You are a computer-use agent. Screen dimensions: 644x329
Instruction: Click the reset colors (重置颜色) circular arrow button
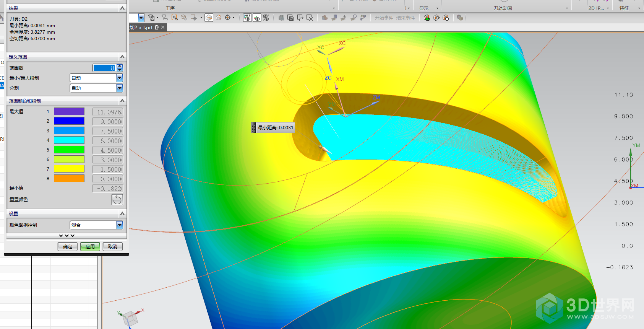click(117, 199)
